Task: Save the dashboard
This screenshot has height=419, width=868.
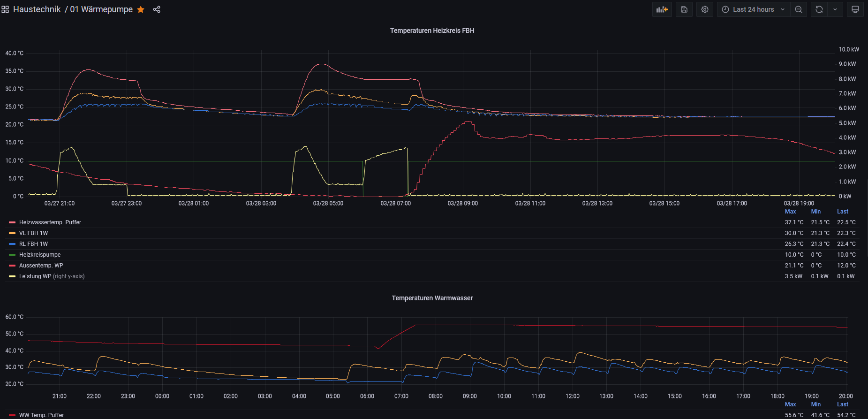Action: [x=684, y=9]
